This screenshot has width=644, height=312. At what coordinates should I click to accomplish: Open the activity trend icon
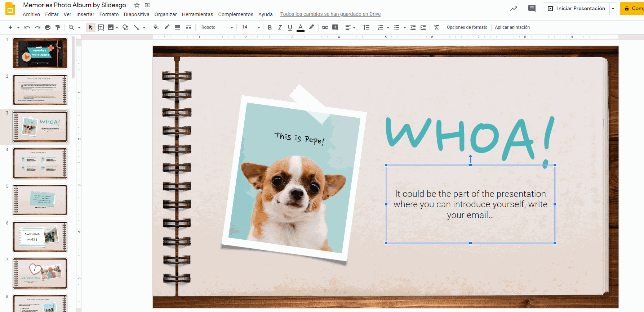tap(514, 8)
